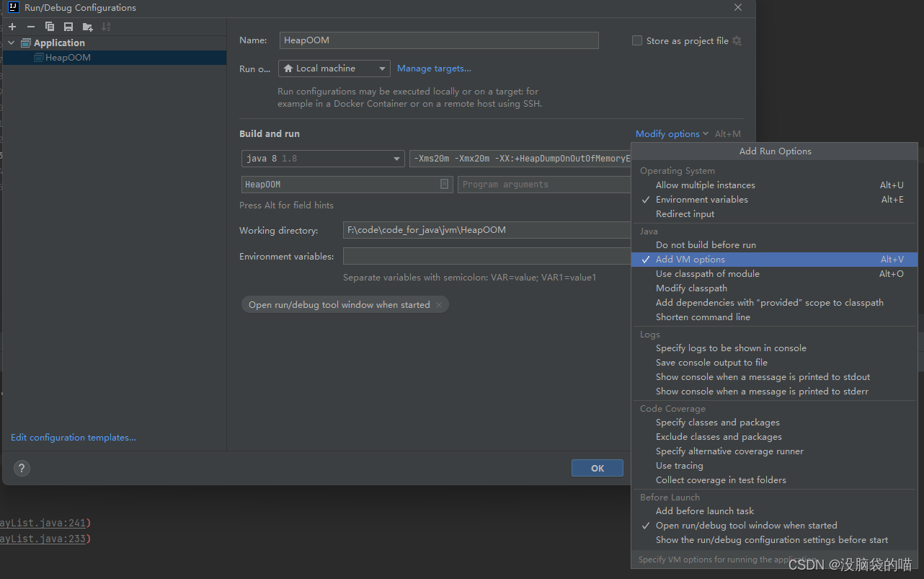Viewport: 924px width, 579px height.
Task: Open the ArrayList.java:241 stack trace link
Action: [x=43, y=523]
